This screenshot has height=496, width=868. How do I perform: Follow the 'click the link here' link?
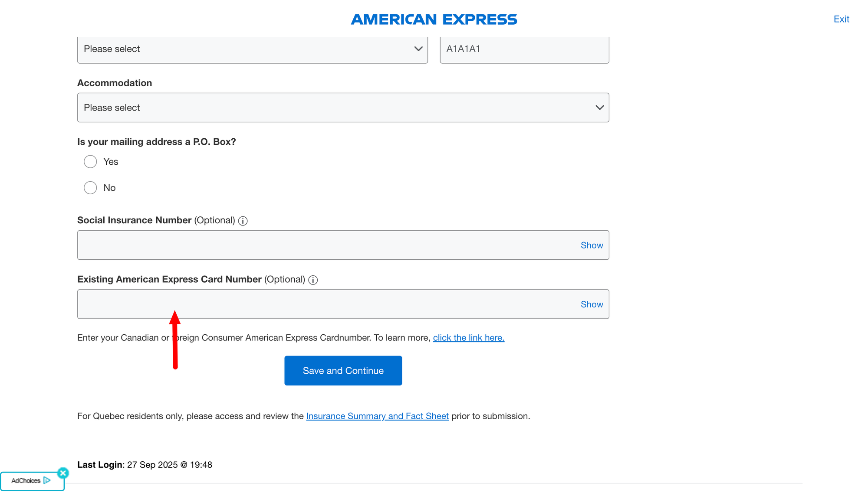point(468,338)
